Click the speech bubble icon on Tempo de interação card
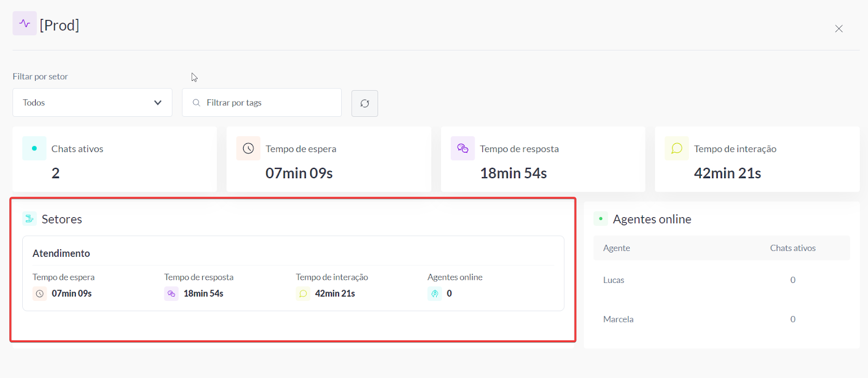This screenshot has width=868, height=378. 676,148
